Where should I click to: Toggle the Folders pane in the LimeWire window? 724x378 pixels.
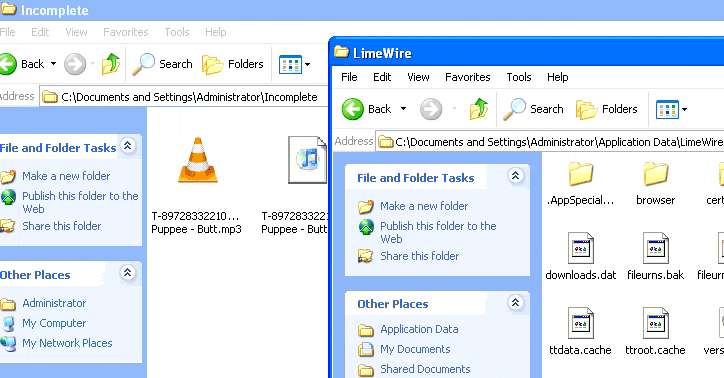(606, 109)
